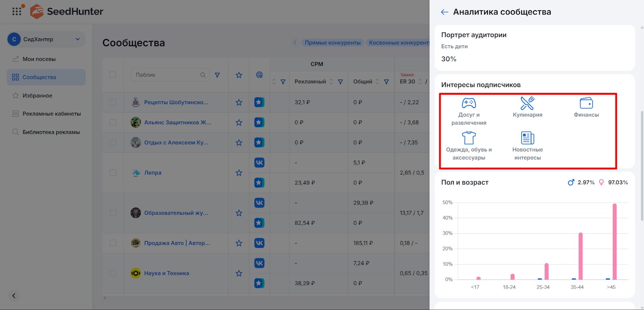
Task: Collapse the sidebar with the left chevron
Action: (14, 296)
